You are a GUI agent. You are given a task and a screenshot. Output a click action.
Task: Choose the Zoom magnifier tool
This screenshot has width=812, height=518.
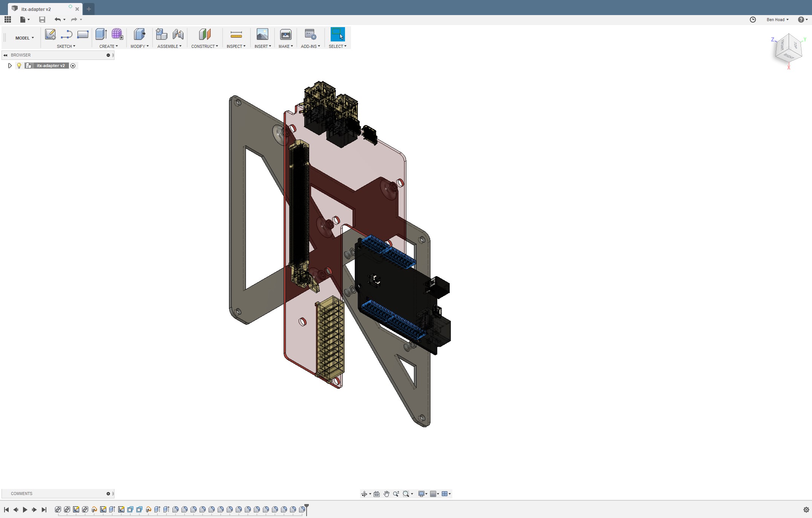[x=396, y=494]
